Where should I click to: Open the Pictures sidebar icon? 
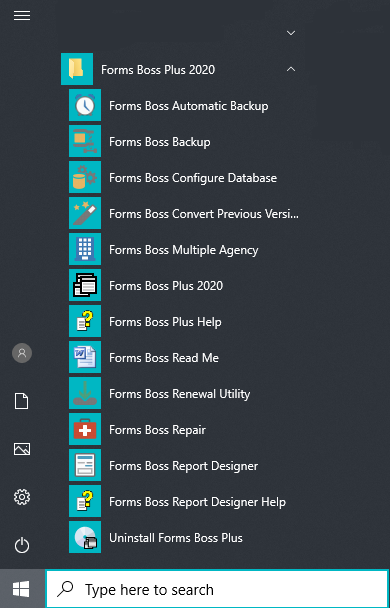[x=22, y=449]
